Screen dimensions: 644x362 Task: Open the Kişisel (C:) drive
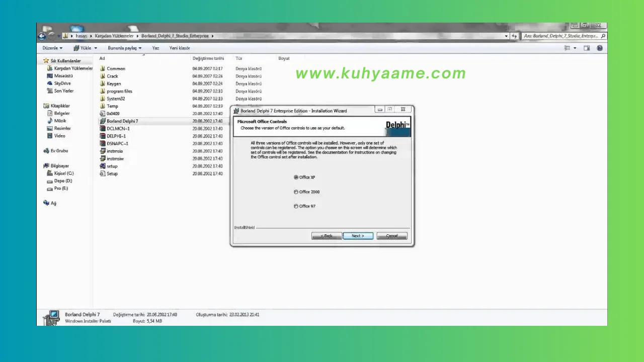tap(64, 173)
